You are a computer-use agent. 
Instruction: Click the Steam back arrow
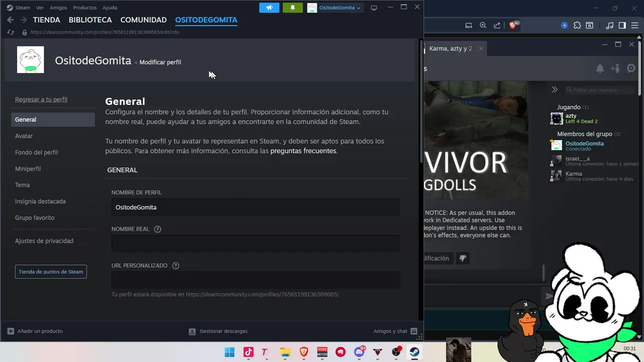click(10, 20)
